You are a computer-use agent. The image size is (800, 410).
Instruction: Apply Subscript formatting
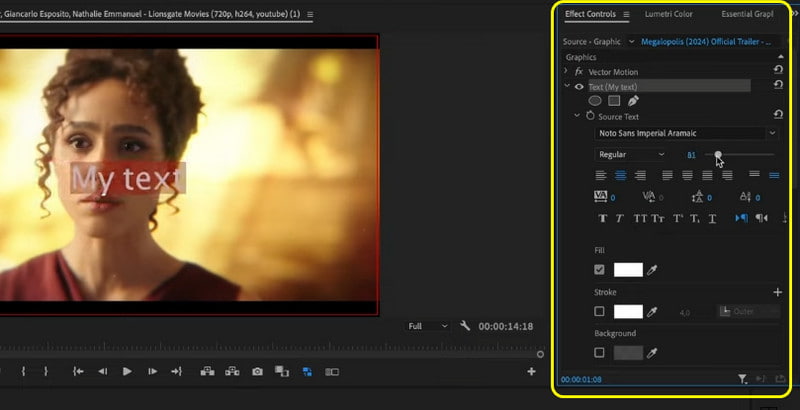click(695, 218)
